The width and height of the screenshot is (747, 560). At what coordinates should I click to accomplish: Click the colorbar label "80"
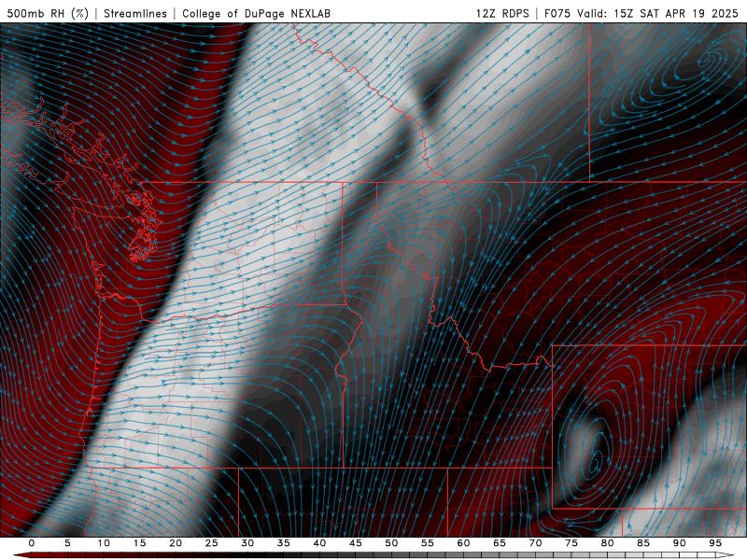[x=607, y=543]
